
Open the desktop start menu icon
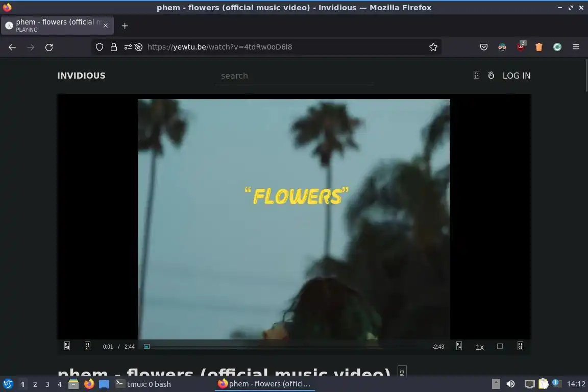pos(8,384)
